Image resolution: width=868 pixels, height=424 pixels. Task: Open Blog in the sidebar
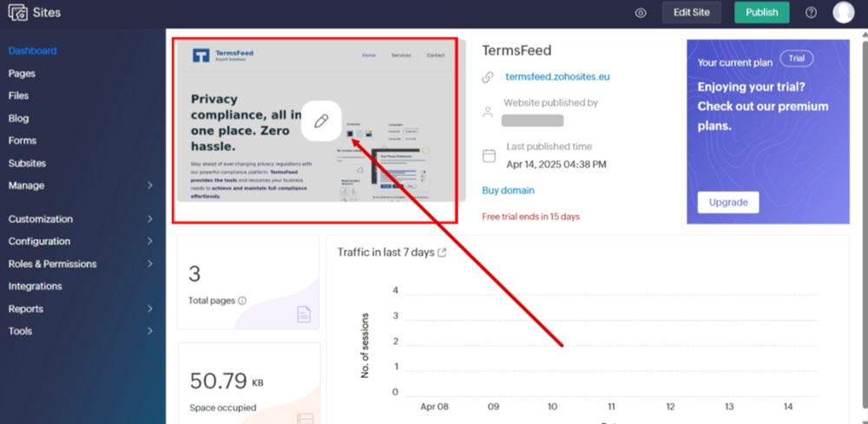[x=18, y=118]
